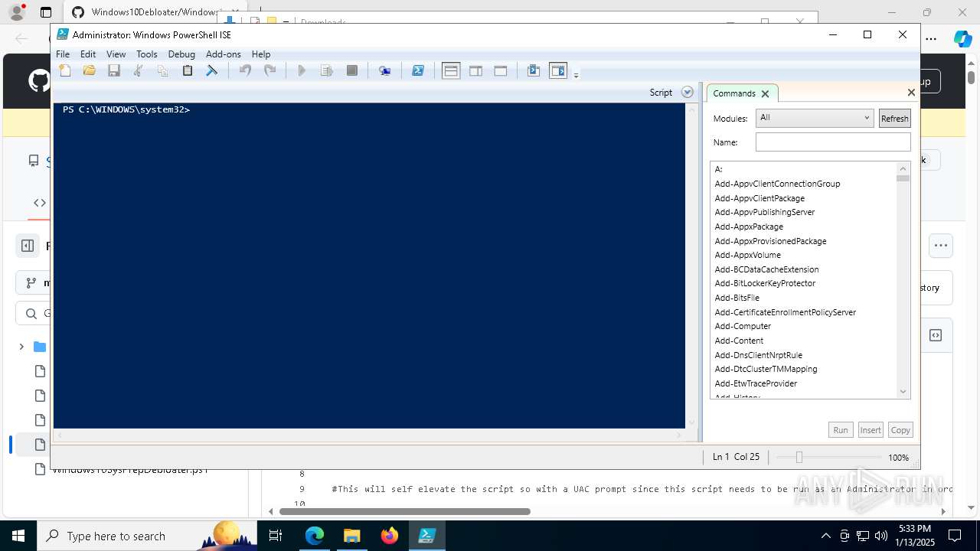
Task: Open the New Remote PowerShell Tab icon
Action: pos(385,70)
